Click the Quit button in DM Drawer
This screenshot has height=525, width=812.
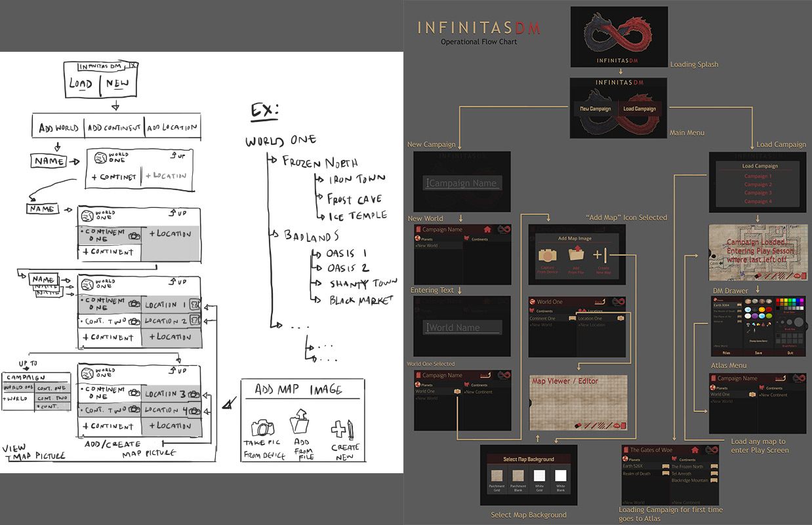pyautogui.click(x=790, y=352)
